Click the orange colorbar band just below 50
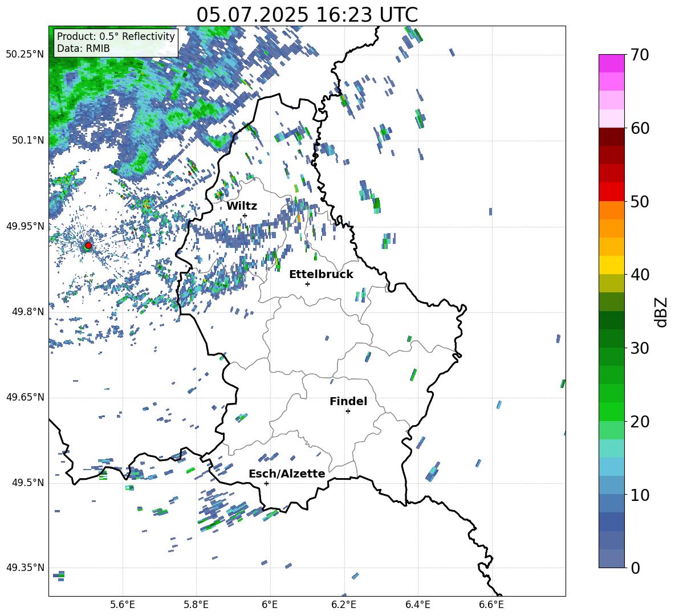The width and height of the screenshot is (675, 616). coord(612,210)
